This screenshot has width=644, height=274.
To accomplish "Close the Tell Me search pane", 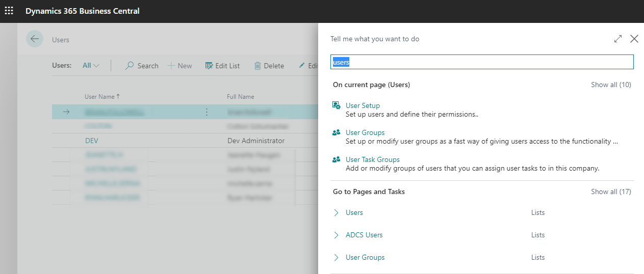I will 634,39.
